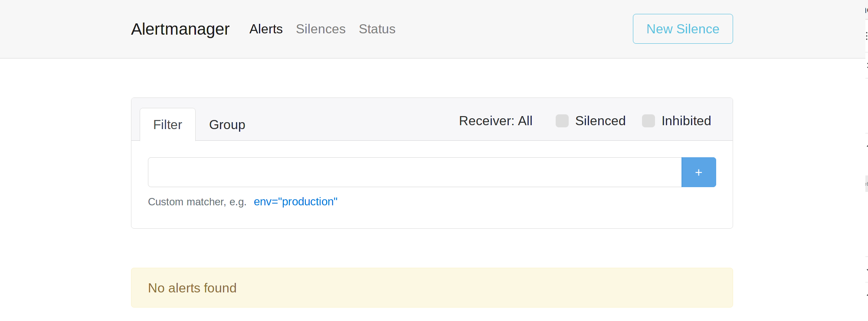Go to the Alerts page
Screen dimensions: 868x321
coord(266,29)
